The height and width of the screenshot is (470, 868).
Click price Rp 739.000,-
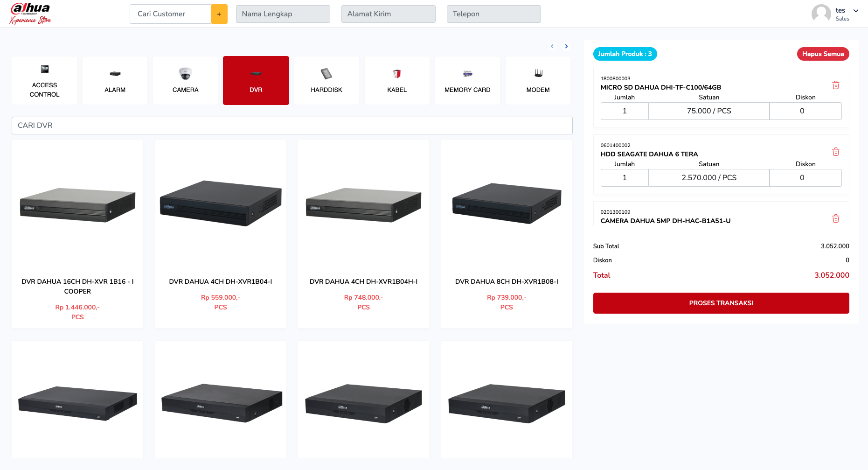[x=507, y=297]
